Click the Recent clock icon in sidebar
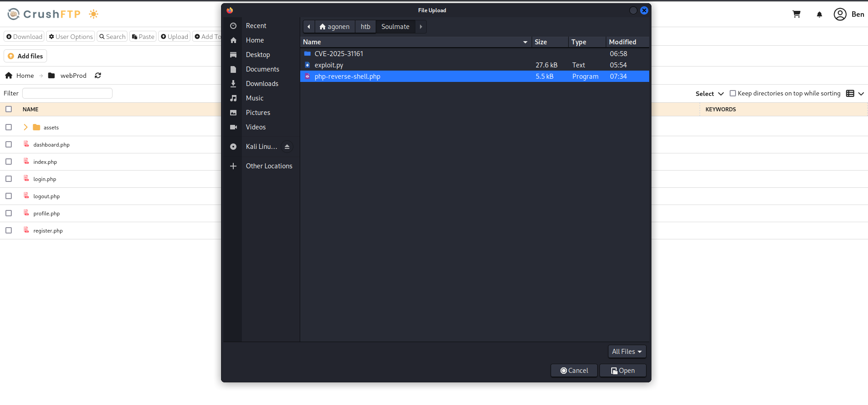 pos(233,26)
